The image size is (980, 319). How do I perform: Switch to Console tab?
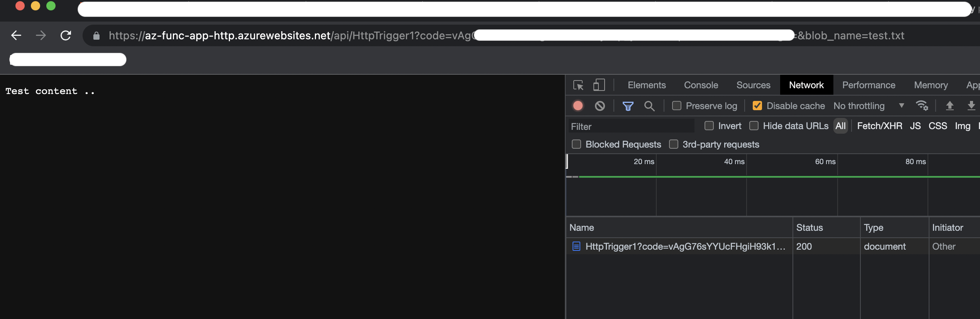tap(701, 85)
